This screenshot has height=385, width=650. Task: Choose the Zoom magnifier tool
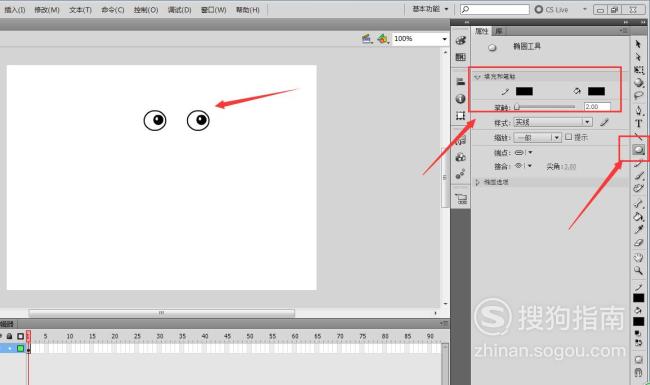(638, 271)
